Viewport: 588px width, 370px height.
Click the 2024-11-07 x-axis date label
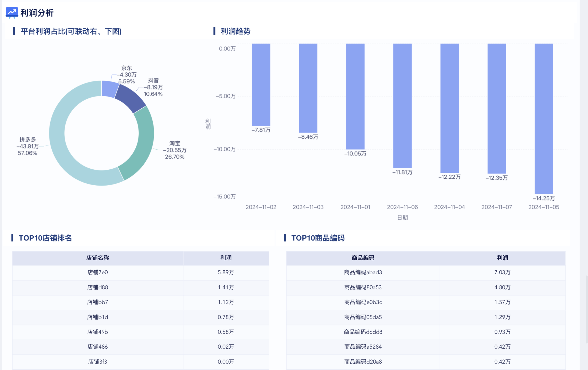pos(496,207)
